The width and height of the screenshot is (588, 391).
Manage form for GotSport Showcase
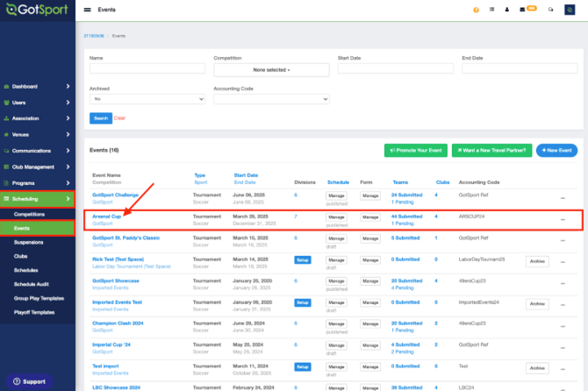pyautogui.click(x=370, y=281)
